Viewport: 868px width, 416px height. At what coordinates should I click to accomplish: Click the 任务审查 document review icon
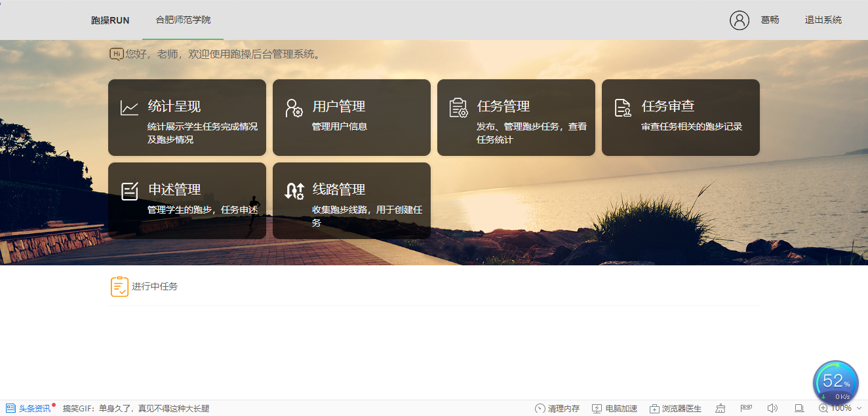[x=623, y=108]
